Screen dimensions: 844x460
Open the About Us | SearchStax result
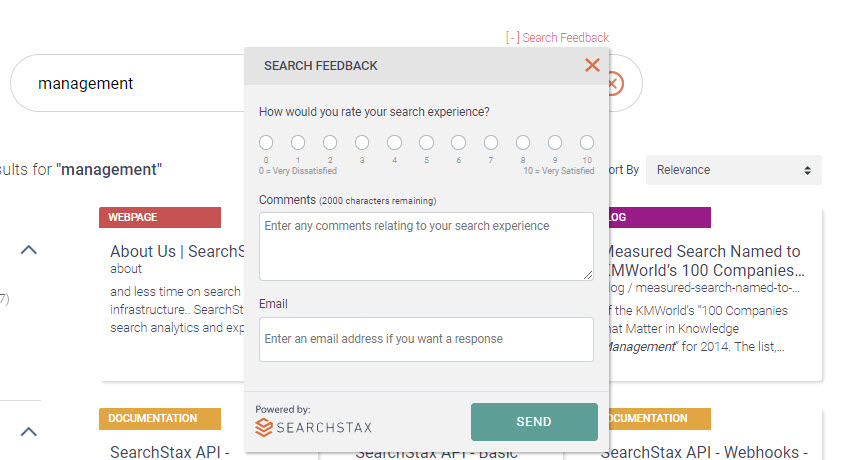pos(178,251)
